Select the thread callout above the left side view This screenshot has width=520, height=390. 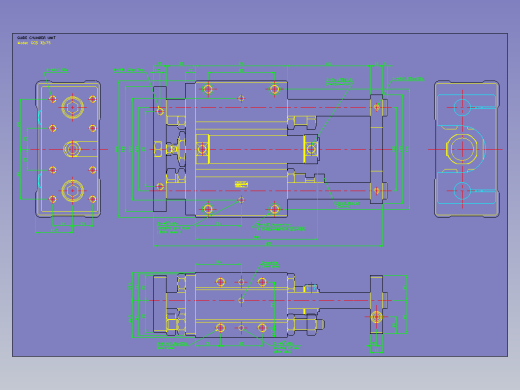[56, 70]
